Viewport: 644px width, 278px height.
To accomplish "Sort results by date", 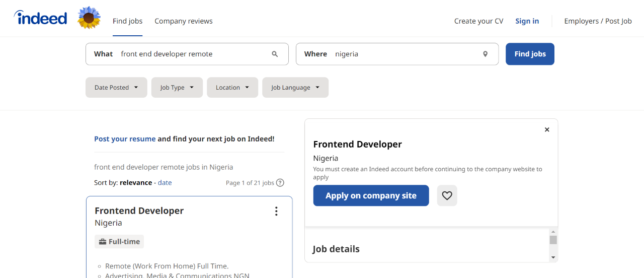I will (x=165, y=183).
